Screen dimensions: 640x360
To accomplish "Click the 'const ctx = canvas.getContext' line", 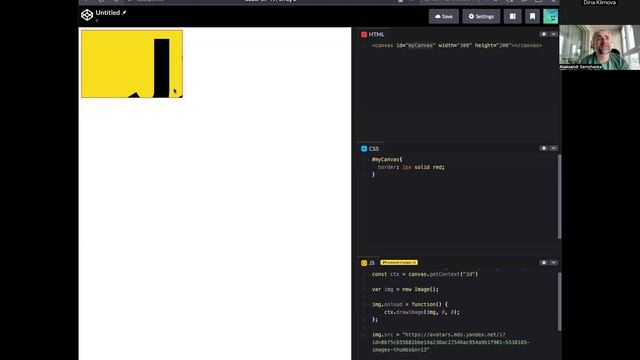I will point(424,274).
